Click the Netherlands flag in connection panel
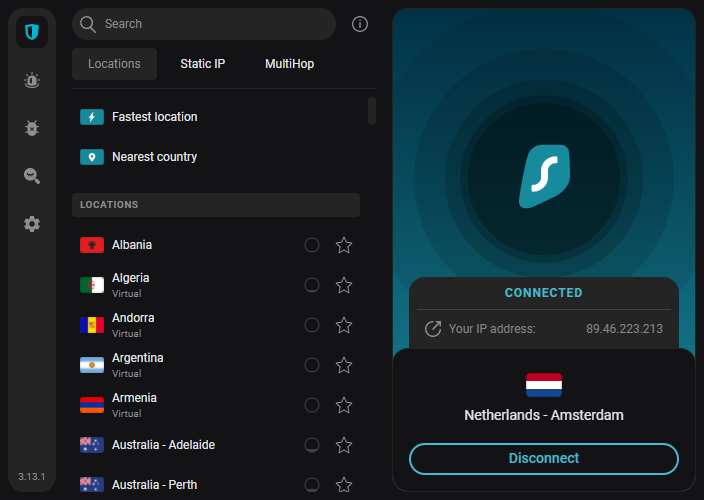The height and width of the screenshot is (500, 704). [544, 385]
